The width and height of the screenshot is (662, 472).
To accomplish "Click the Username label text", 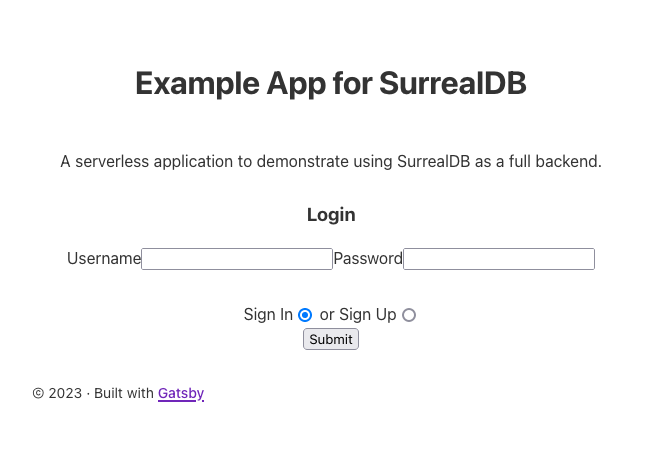I will click(104, 259).
